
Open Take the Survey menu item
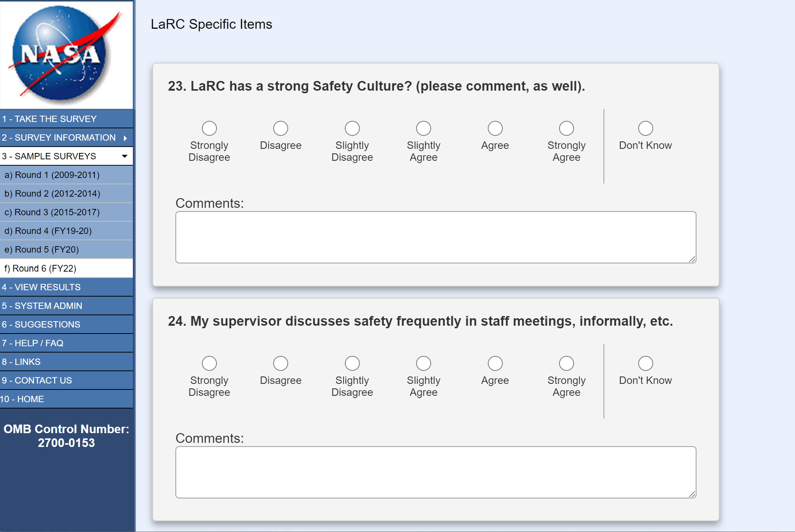[49, 119]
